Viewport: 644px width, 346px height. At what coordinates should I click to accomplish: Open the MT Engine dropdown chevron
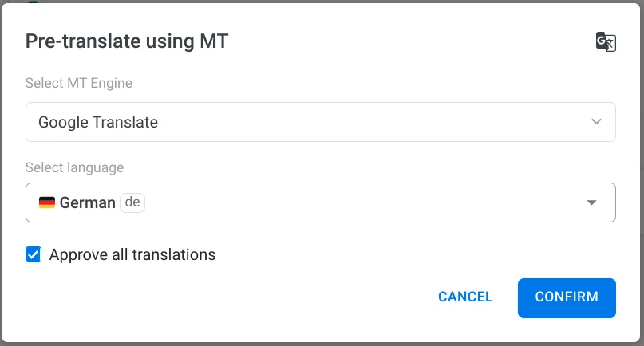click(596, 122)
